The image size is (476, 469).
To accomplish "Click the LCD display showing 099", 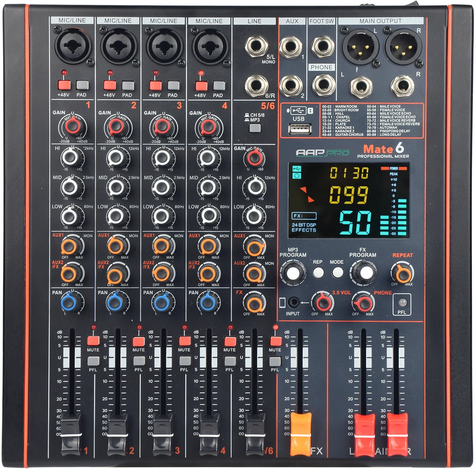I will pyautogui.click(x=349, y=201).
